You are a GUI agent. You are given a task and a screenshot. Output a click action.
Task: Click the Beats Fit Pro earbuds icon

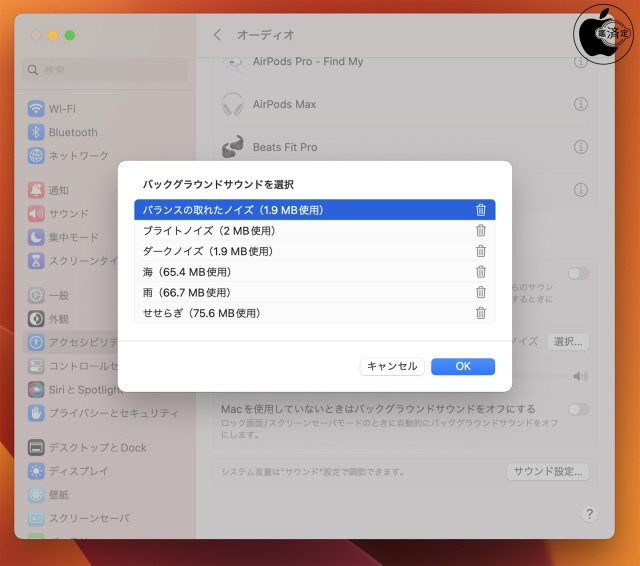(233, 146)
